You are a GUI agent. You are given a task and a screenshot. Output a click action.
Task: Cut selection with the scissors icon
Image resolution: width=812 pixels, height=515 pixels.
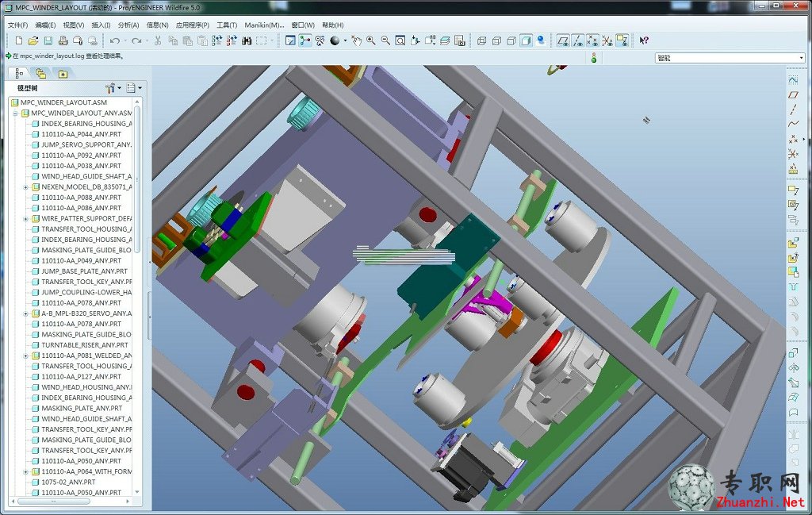(158, 40)
